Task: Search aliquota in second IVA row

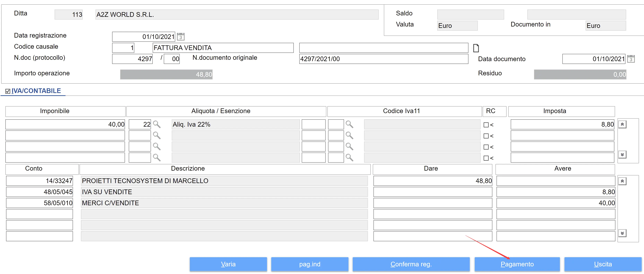Action: (157, 135)
